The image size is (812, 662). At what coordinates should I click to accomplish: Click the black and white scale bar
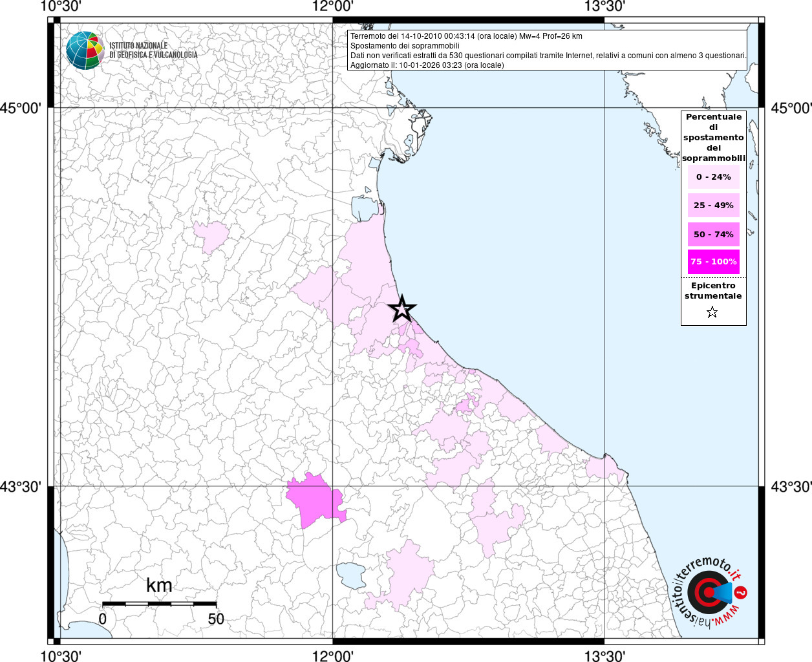[159, 604]
